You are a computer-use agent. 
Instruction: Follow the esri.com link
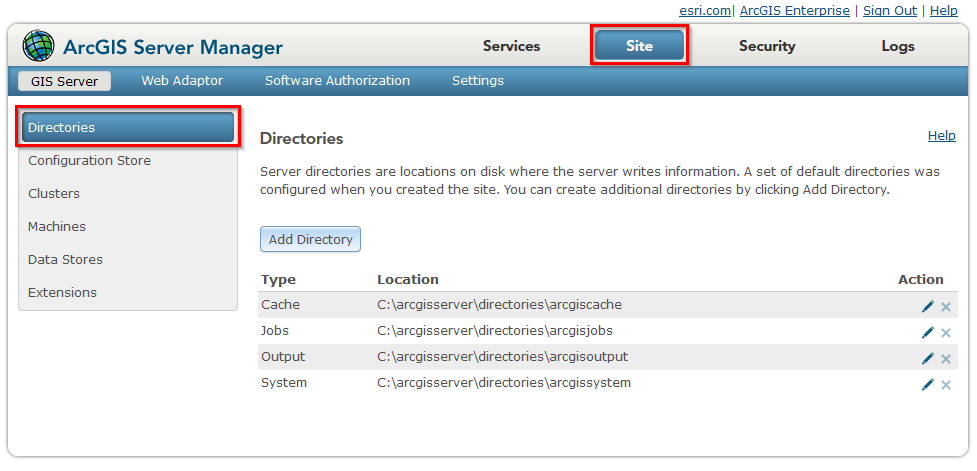705,11
